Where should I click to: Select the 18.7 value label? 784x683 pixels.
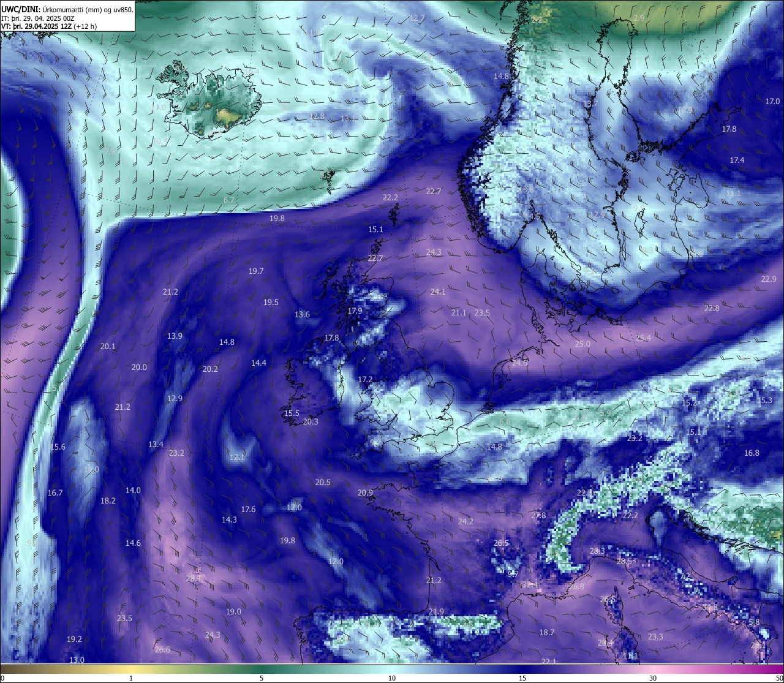[x=547, y=632]
